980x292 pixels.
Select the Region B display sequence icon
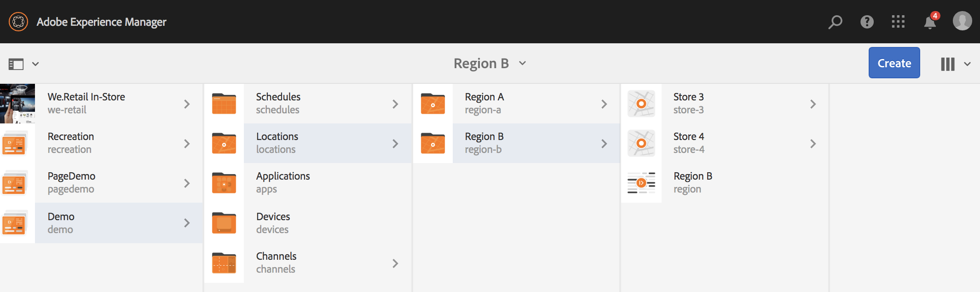tap(641, 183)
